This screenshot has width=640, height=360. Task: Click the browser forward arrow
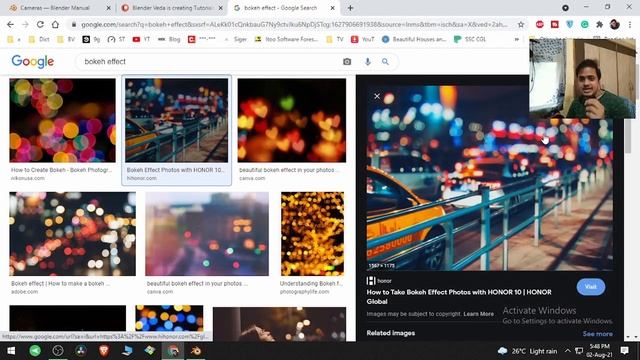[25, 24]
